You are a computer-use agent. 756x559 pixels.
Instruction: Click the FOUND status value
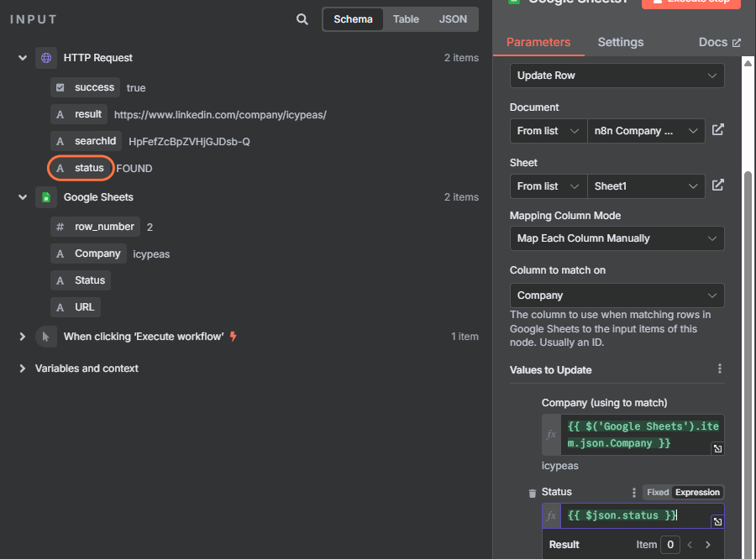[x=134, y=169]
